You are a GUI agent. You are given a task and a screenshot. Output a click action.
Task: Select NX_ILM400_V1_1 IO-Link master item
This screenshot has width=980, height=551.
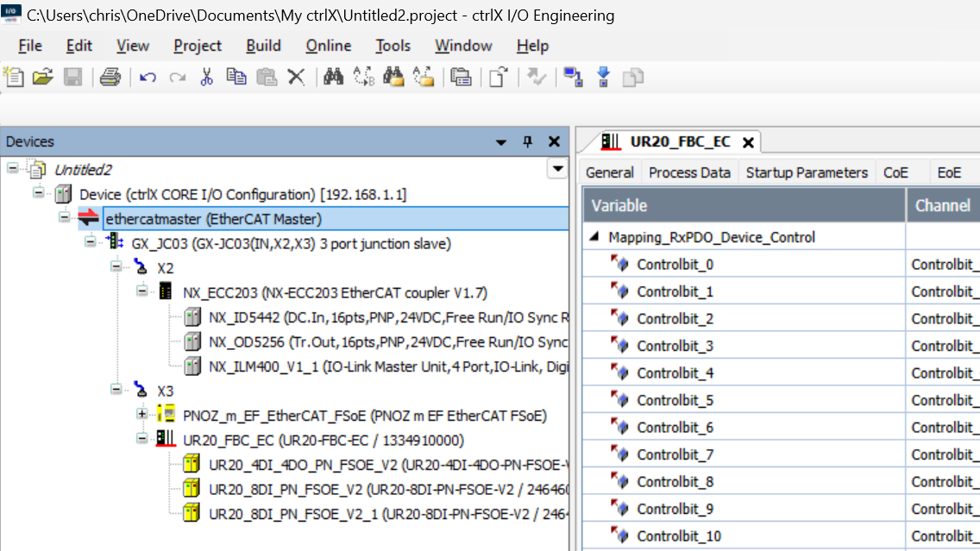point(388,366)
